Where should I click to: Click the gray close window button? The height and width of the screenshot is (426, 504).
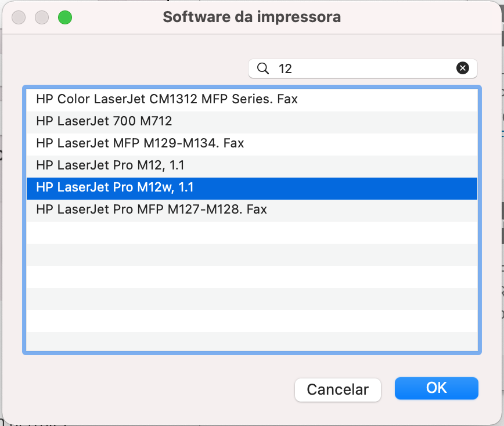pos(19,17)
